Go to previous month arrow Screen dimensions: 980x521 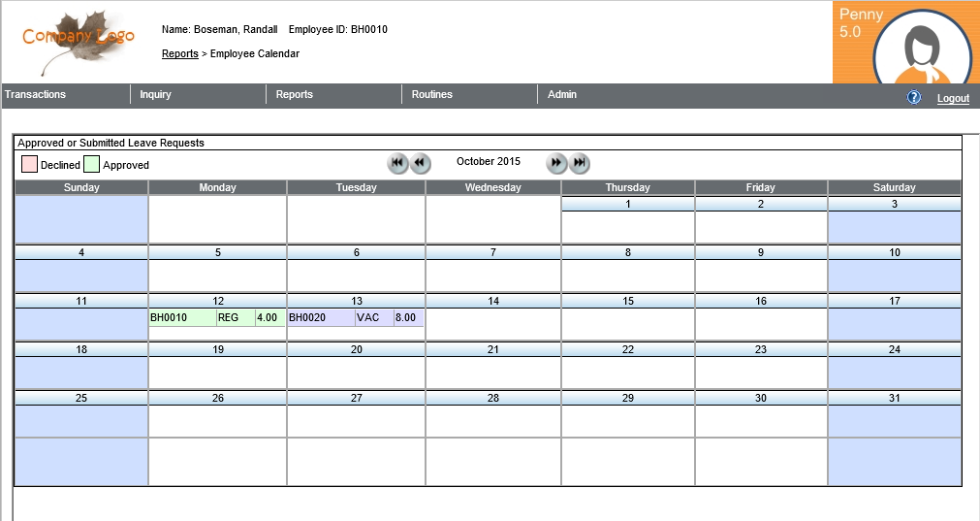pyautogui.click(x=420, y=163)
